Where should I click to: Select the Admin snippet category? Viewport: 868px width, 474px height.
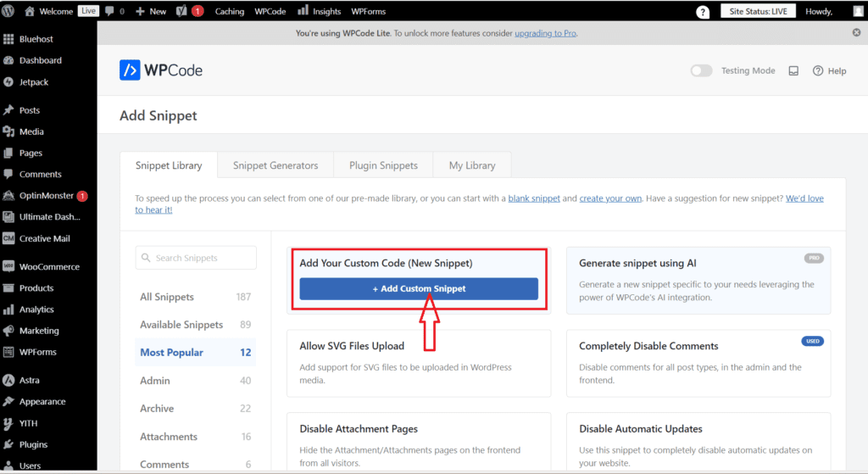[x=196, y=381]
